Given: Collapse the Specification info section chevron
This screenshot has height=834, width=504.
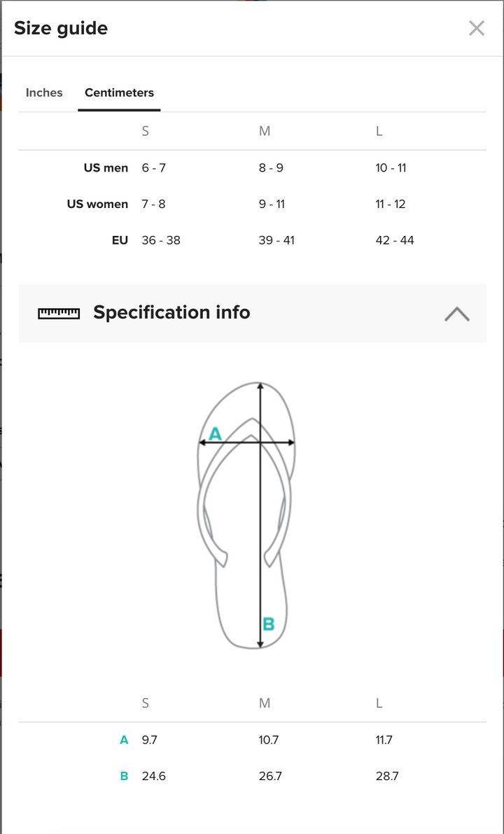Looking at the screenshot, I should pyautogui.click(x=456, y=313).
